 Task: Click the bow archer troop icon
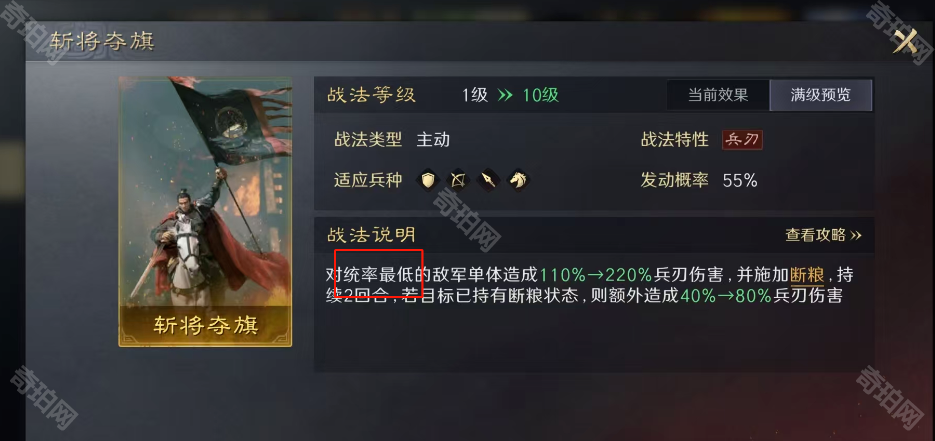458,179
